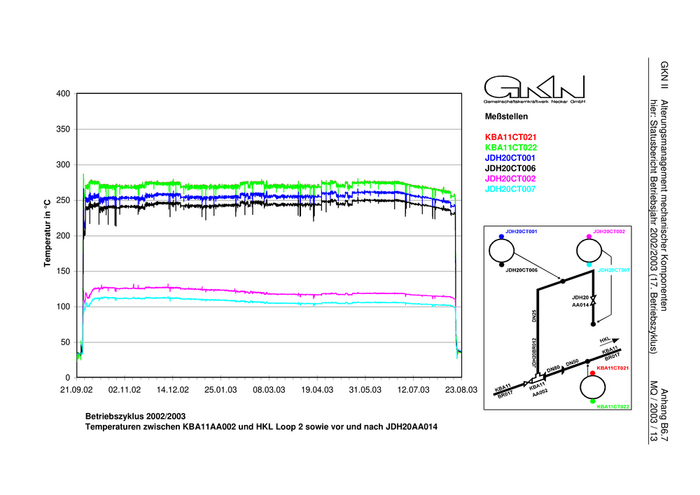Click the blue JDH20CT001 sensor dot in diagram
The width and height of the screenshot is (700, 495).
tap(501, 237)
